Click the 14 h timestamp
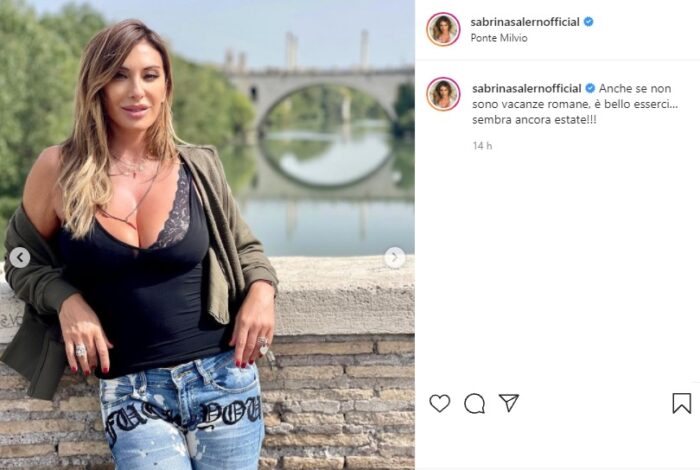 point(482,146)
